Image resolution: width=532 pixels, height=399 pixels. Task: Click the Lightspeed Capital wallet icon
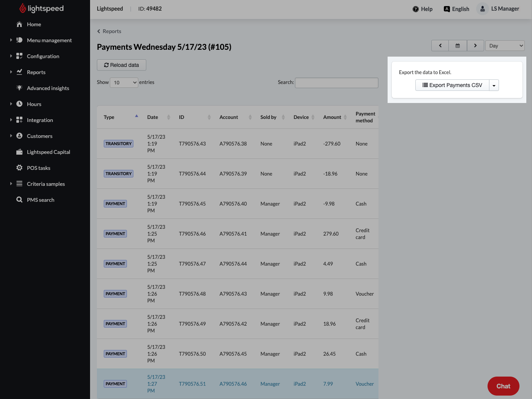(x=19, y=152)
